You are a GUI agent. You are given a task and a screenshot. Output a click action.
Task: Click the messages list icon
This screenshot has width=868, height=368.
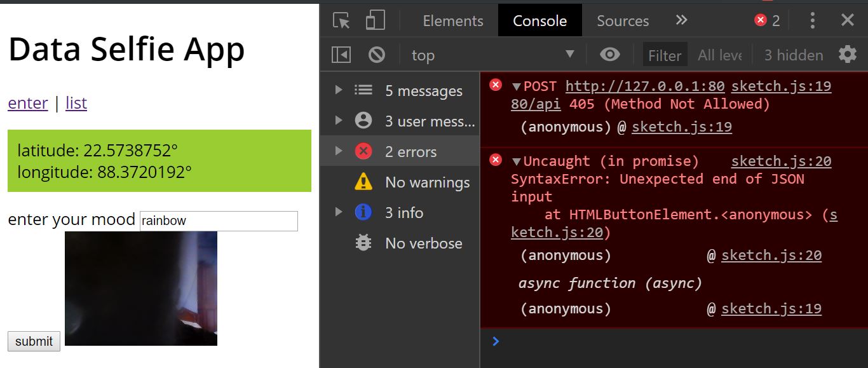pyautogui.click(x=363, y=90)
